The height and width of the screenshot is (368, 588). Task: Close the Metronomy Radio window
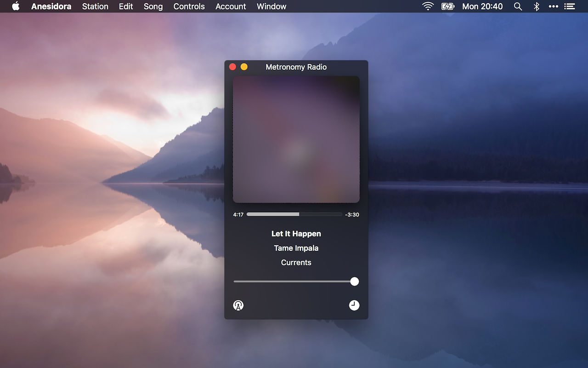(x=232, y=67)
